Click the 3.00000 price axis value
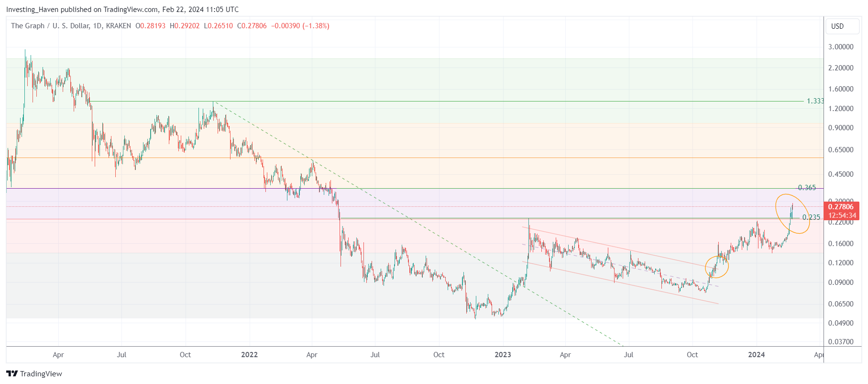The height and width of the screenshot is (384, 868). click(841, 47)
